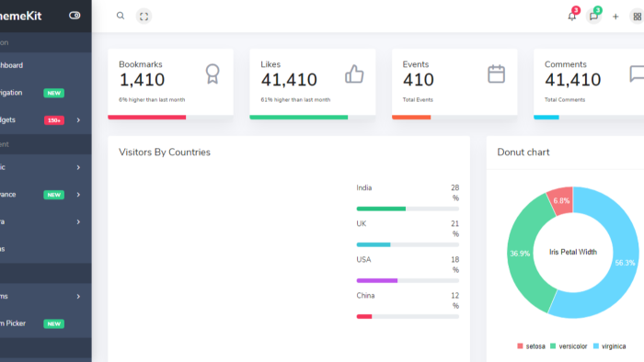
Task: Click the green NEW badge beside Advance
Action: pyautogui.click(x=53, y=195)
